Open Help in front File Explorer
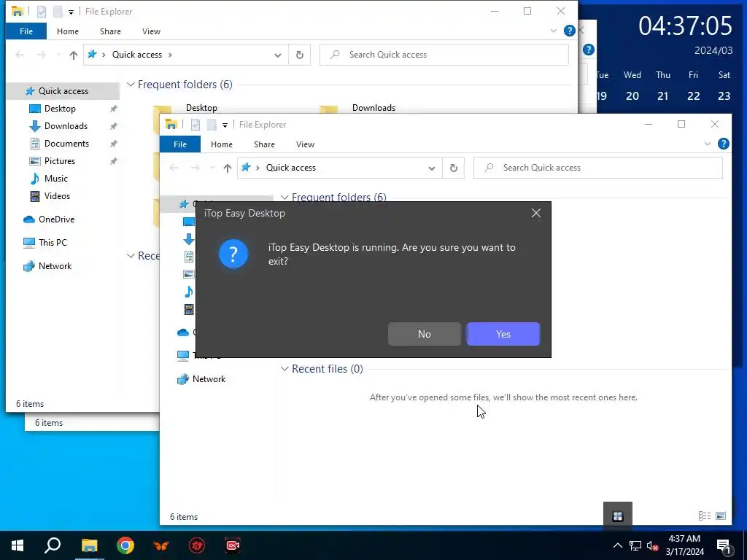 [x=723, y=144]
